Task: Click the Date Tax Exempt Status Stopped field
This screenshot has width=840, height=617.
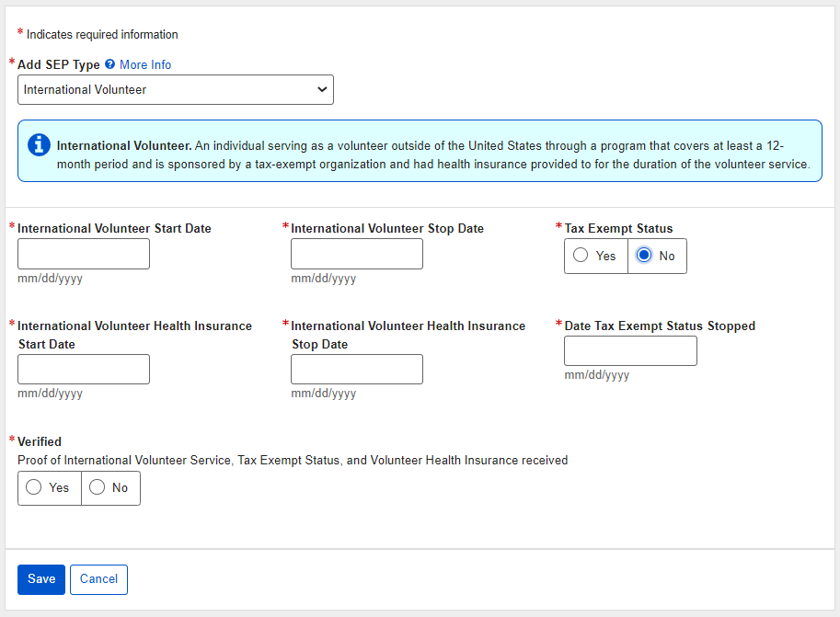Action: pyautogui.click(x=630, y=350)
